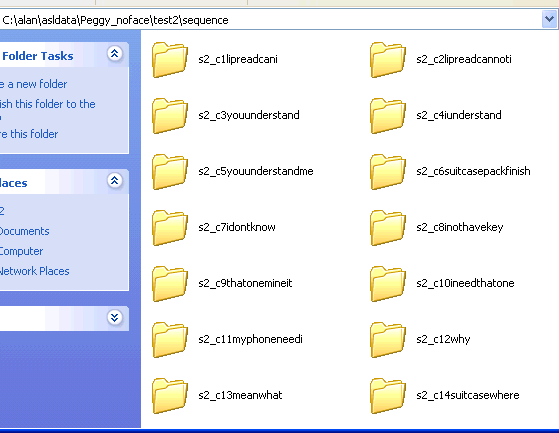
Task: Collapse the Folder Tasks panel
Action: point(115,54)
